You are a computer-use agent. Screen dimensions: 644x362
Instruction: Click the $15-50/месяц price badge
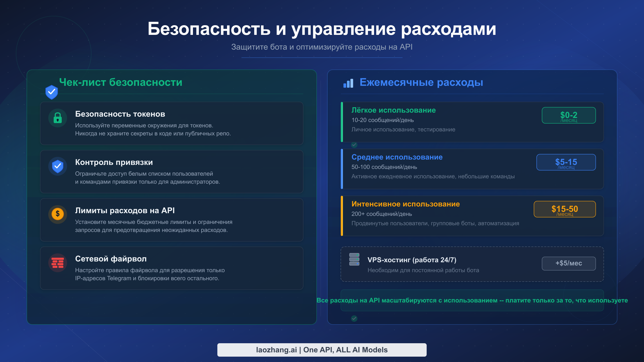(x=565, y=209)
